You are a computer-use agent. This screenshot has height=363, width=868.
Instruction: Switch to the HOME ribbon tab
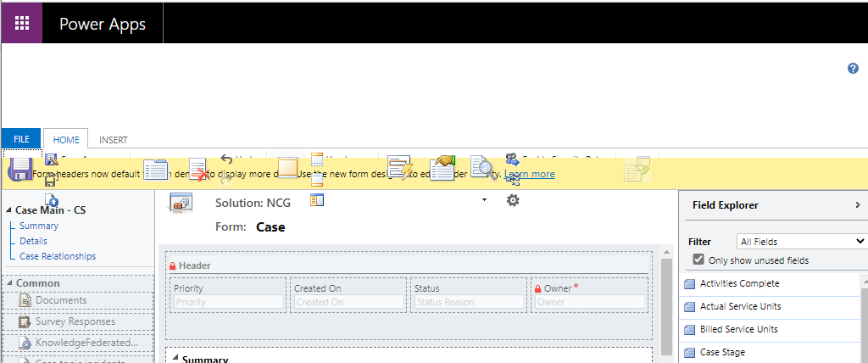(x=66, y=140)
